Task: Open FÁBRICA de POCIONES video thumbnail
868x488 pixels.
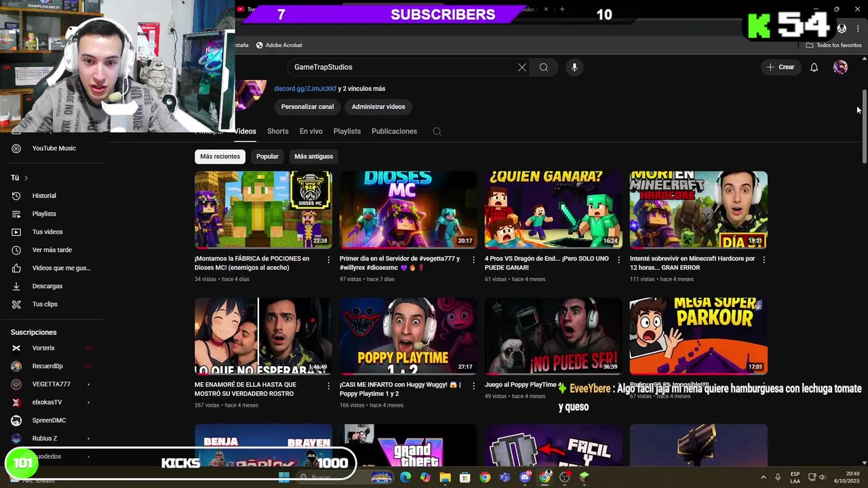Action: point(263,209)
